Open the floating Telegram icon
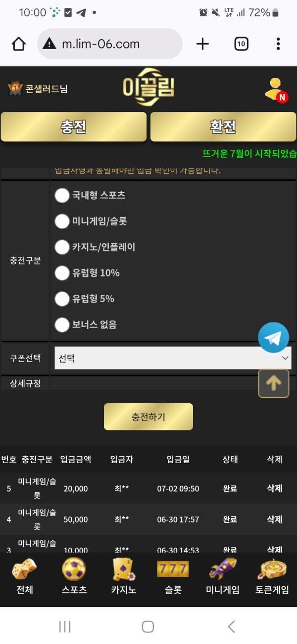The width and height of the screenshot is (297, 644). tap(274, 337)
